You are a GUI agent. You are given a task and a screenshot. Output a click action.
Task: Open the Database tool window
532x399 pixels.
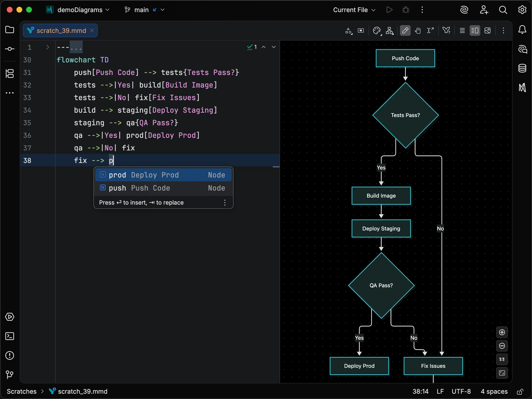point(522,68)
